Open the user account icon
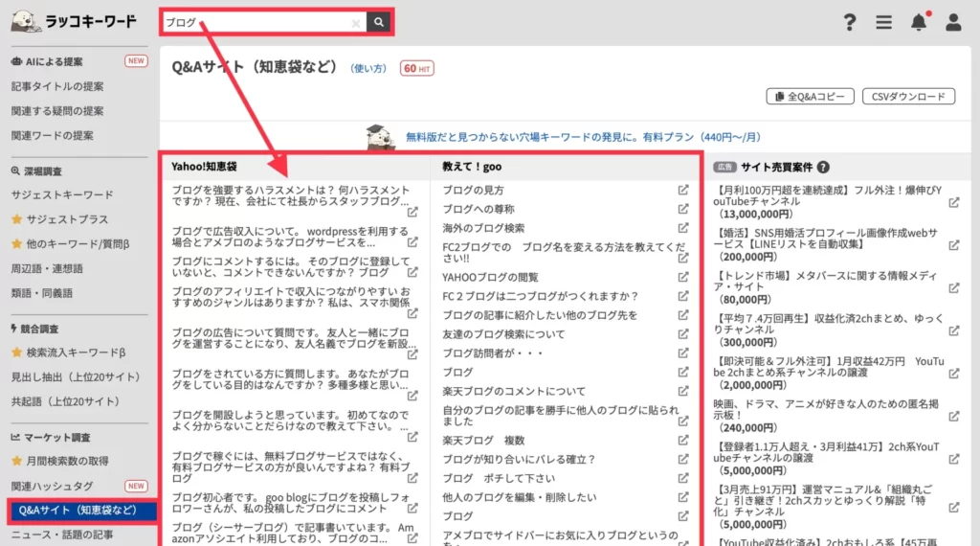 point(953,23)
